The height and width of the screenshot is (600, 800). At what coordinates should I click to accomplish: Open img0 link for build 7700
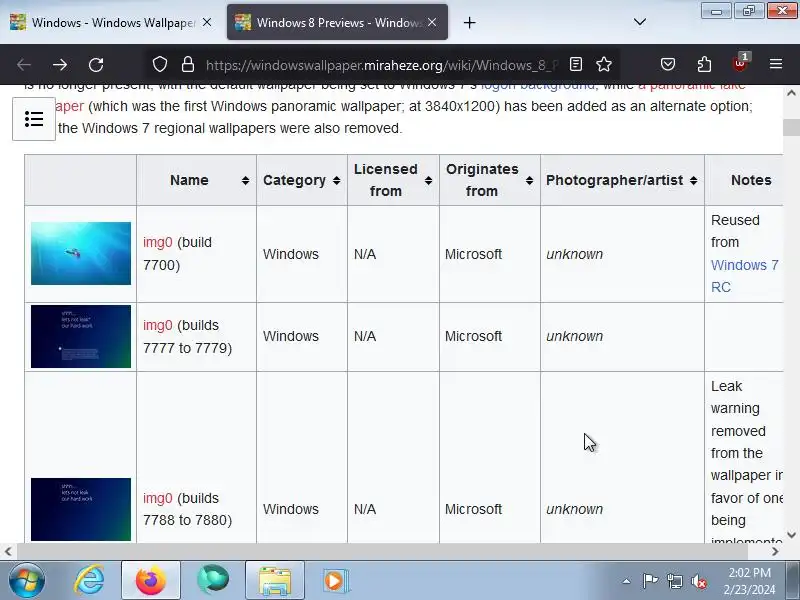pyautogui.click(x=157, y=242)
